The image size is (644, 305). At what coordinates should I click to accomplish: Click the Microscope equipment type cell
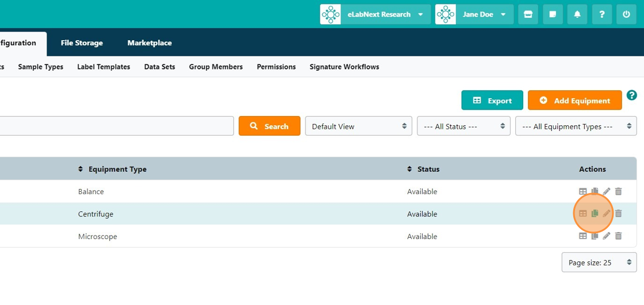(x=97, y=237)
